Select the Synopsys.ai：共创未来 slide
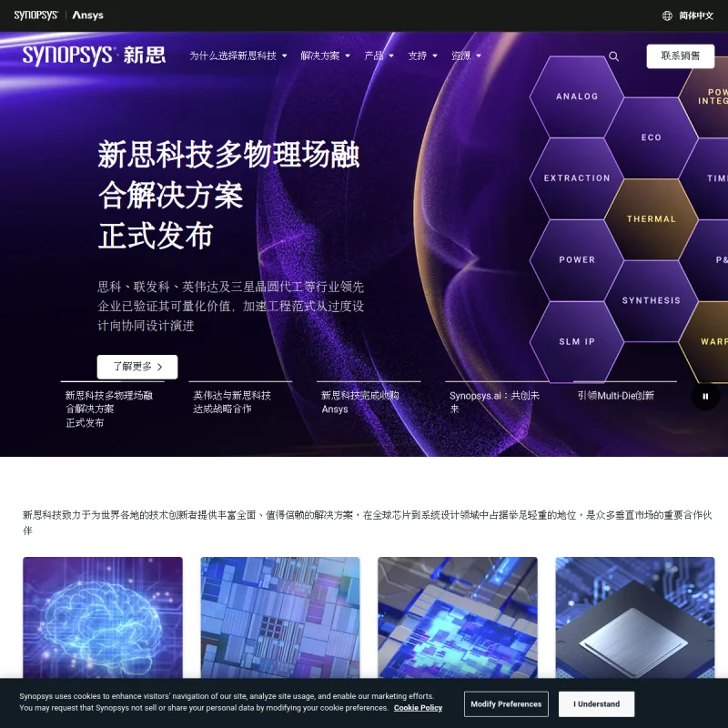The width and height of the screenshot is (728, 728). coord(497,399)
